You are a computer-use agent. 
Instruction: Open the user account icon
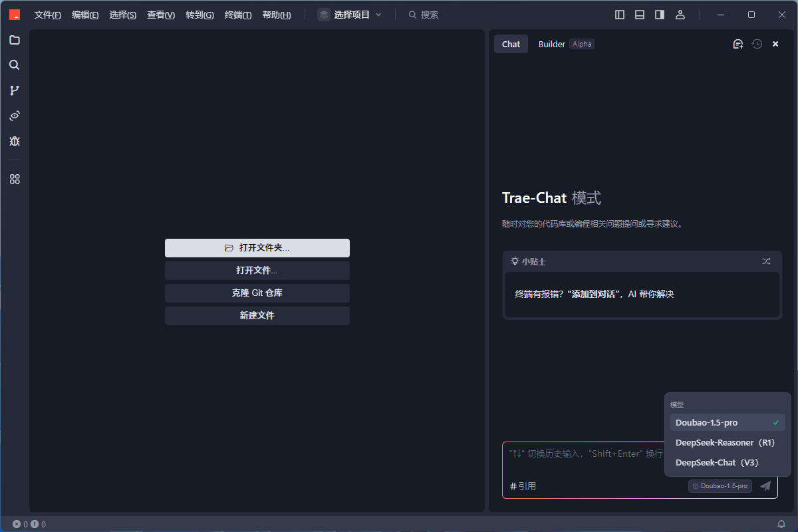coord(680,15)
